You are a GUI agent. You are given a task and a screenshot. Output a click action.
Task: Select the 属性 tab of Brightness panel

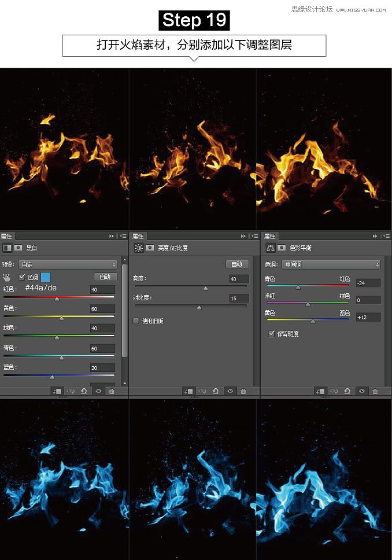pyautogui.click(x=138, y=236)
